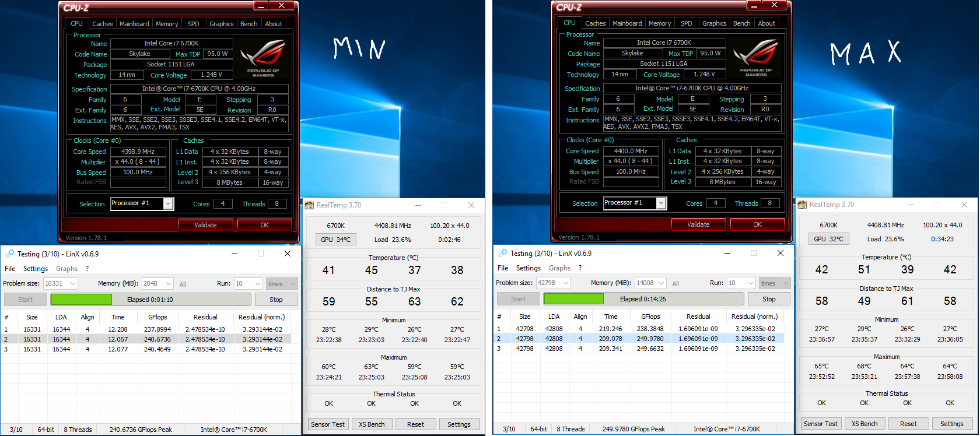Click Reset in RealTemp showing GPU 32°C

click(x=908, y=424)
